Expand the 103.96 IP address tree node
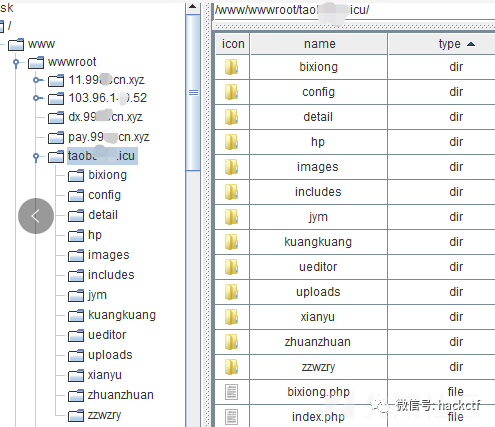Viewport: 495px width, 427px height. pyautogui.click(x=37, y=98)
